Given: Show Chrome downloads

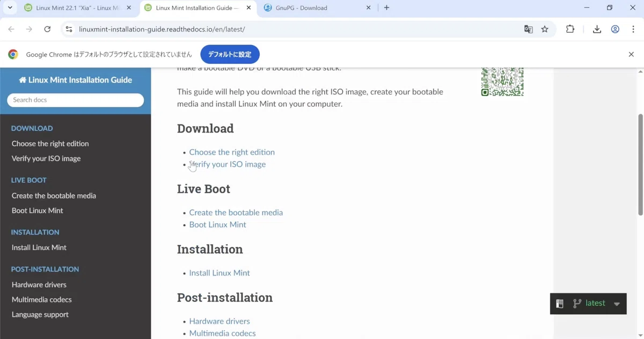Looking at the screenshot, I should pyautogui.click(x=597, y=30).
